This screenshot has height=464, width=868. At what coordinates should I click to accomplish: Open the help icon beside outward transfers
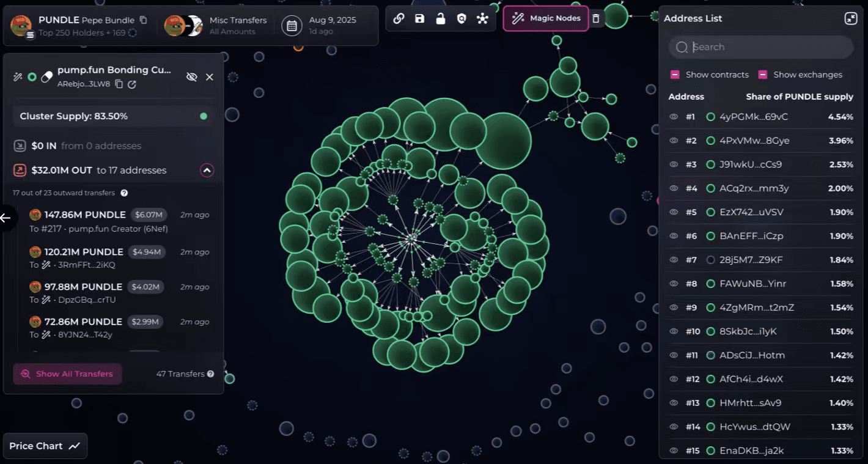click(x=124, y=193)
